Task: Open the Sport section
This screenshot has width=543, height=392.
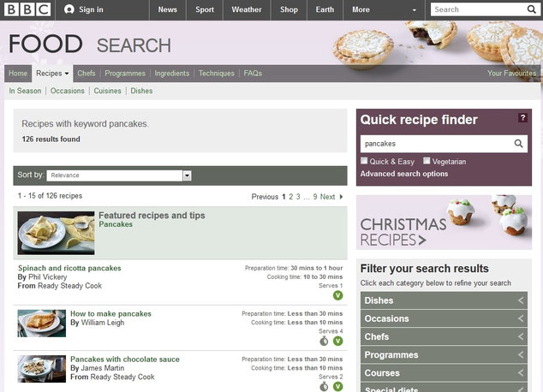Action: 205,9
